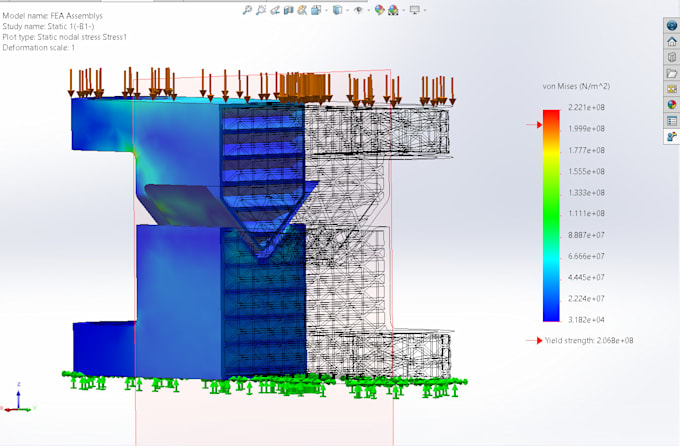Click the red yield marker arrow on legend

pos(534,125)
